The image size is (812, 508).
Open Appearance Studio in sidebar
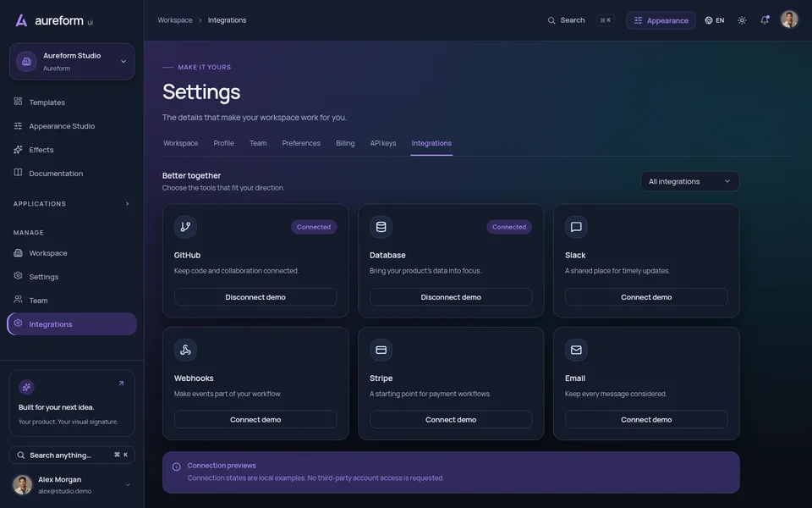tap(72, 126)
